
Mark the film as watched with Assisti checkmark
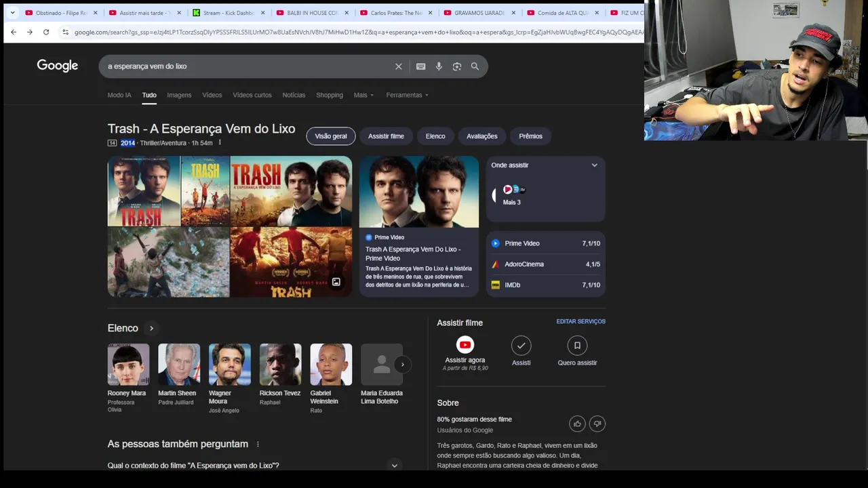pyautogui.click(x=521, y=346)
